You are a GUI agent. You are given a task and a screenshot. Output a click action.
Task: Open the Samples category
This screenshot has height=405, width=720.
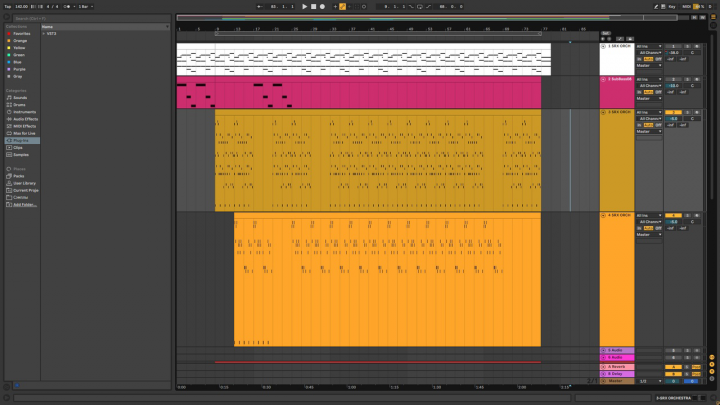pyautogui.click(x=21, y=155)
